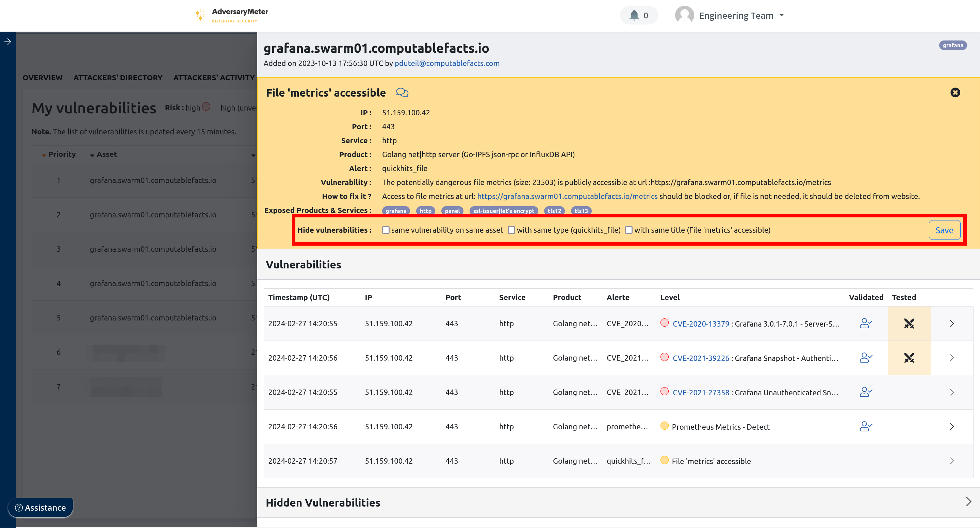Close the yellow vulnerability detail panel
Screen dimensions: 980x528
(x=955, y=93)
